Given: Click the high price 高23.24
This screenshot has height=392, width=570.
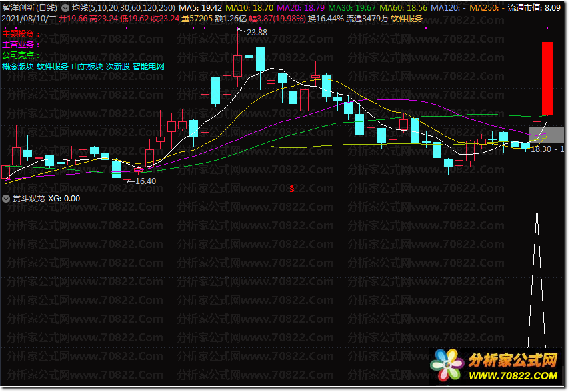Looking at the screenshot, I should 103,19.
